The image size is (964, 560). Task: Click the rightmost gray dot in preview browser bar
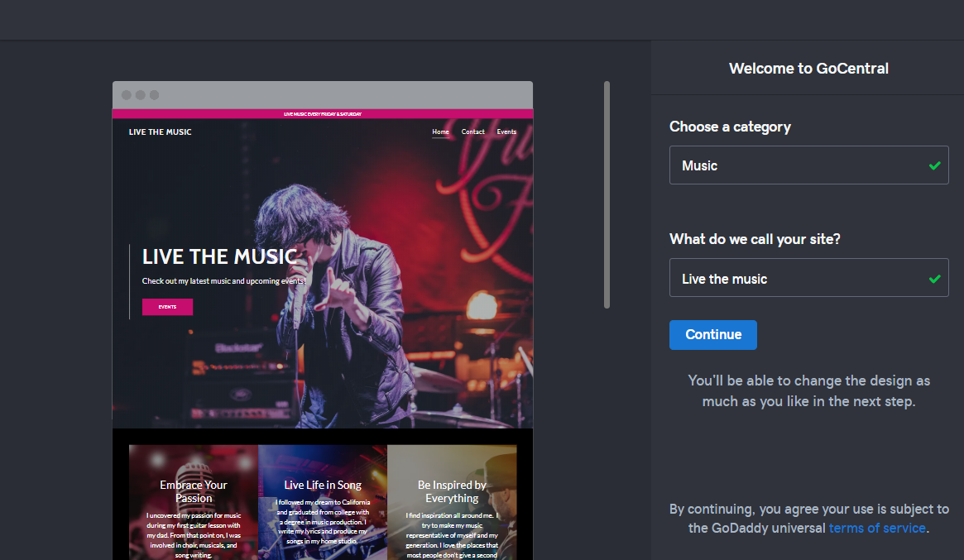(x=154, y=95)
